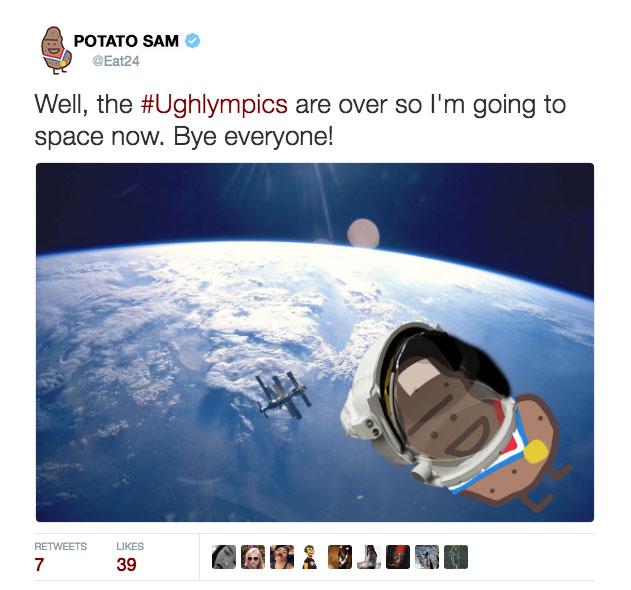Image resolution: width=631 pixels, height=590 pixels.
Task: Open the eighth gray-blue liker avatar
Action: [427, 557]
